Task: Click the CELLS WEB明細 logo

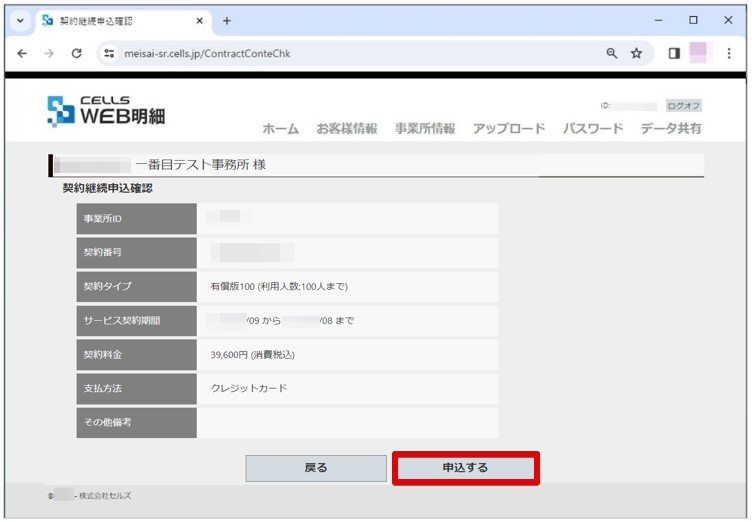Action: (x=106, y=111)
